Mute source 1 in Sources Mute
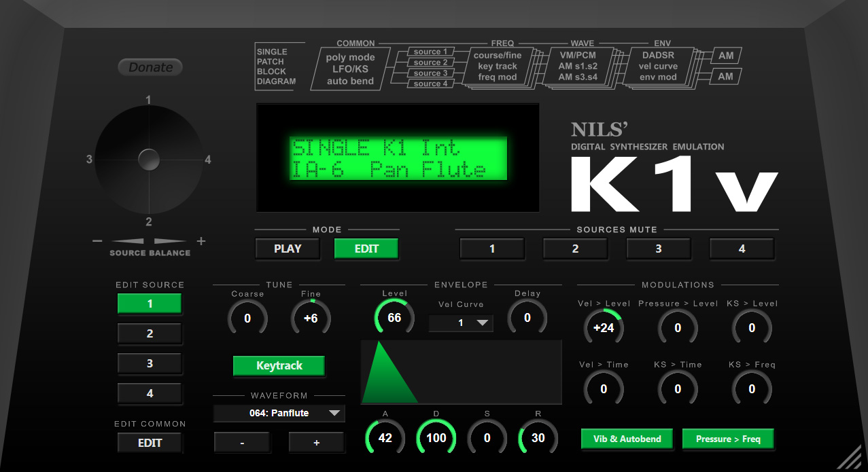Screen dimensions: 868x472 [x=492, y=249]
